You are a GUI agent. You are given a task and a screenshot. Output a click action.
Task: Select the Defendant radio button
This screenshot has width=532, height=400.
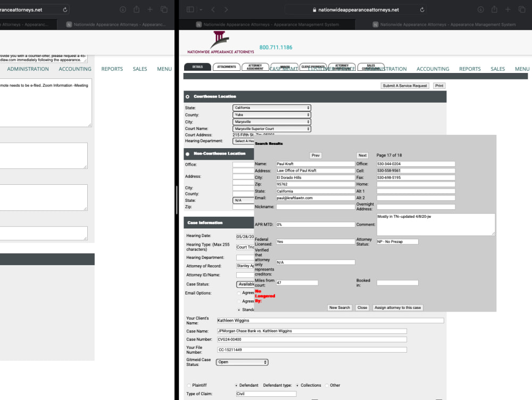(236, 386)
